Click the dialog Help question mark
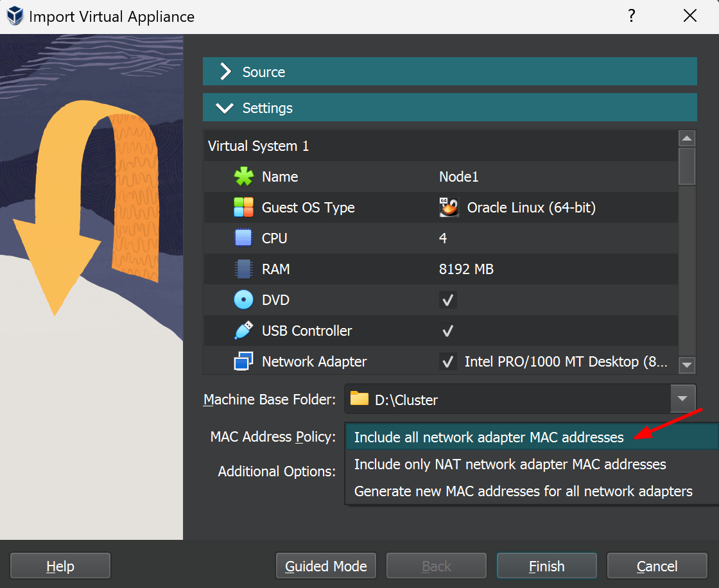This screenshot has height=588, width=719. pyautogui.click(x=632, y=16)
